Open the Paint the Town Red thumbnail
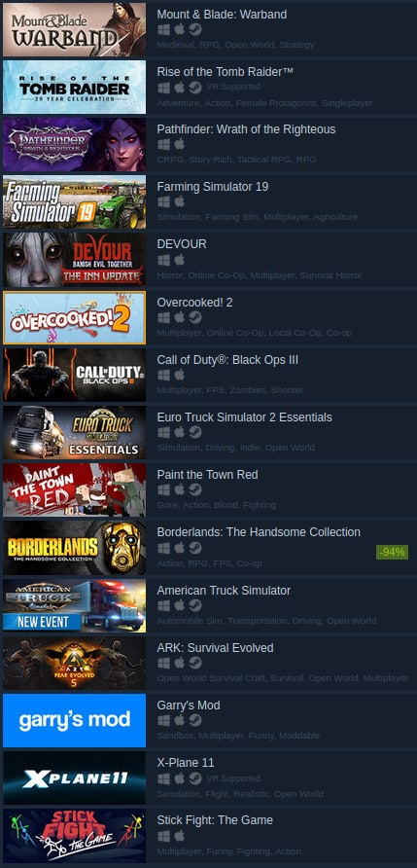417x868 pixels. coord(75,489)
